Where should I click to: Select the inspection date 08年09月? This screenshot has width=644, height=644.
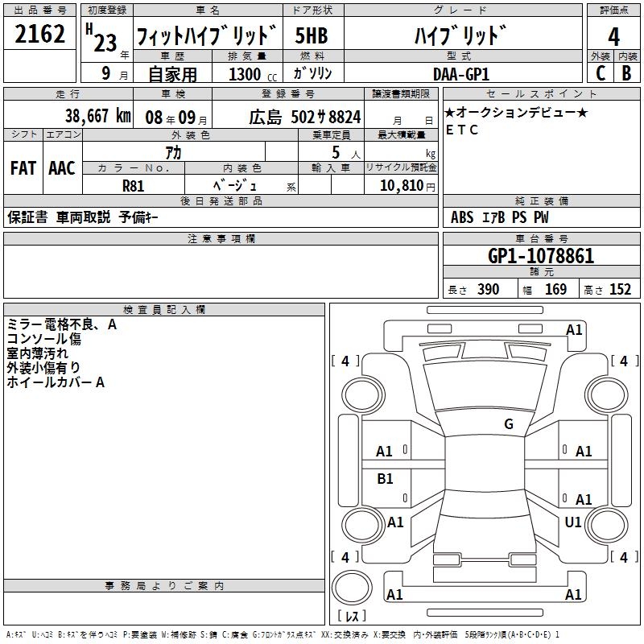[x=176, y=118]
